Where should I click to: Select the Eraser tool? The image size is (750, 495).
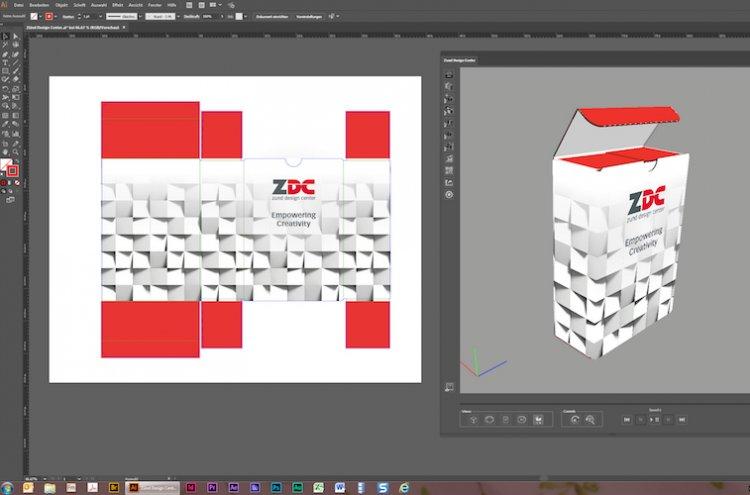click(x=15, y=79)
